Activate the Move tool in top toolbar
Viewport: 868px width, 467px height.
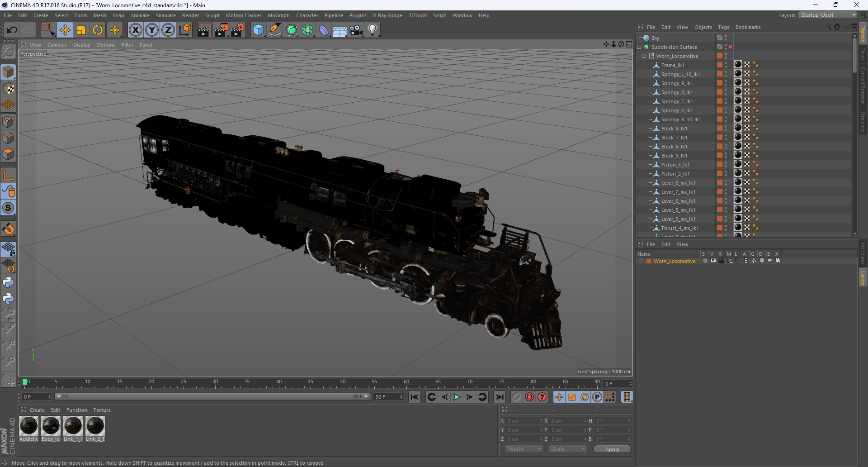click(x=65, y=30)
